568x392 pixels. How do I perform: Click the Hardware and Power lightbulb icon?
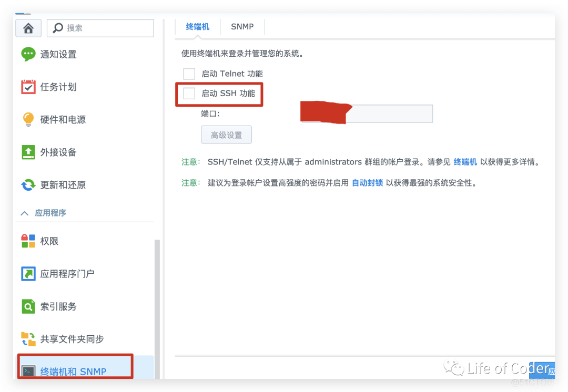(28, 119)
